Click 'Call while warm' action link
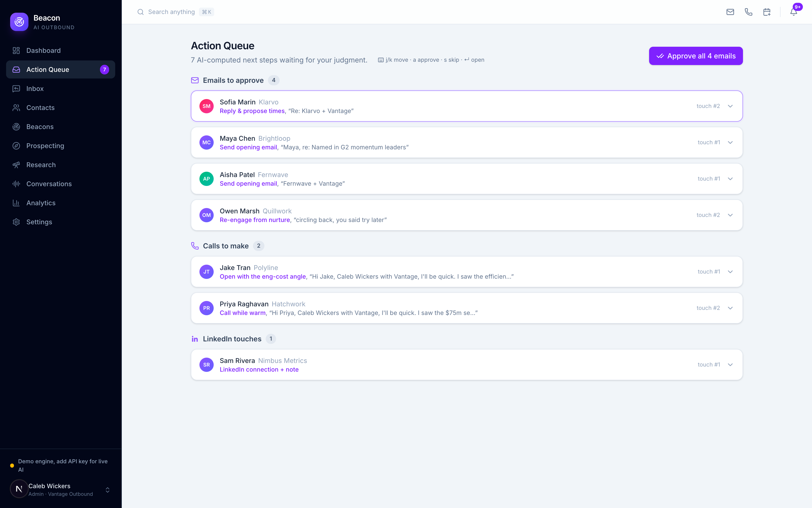 point(243,313)
